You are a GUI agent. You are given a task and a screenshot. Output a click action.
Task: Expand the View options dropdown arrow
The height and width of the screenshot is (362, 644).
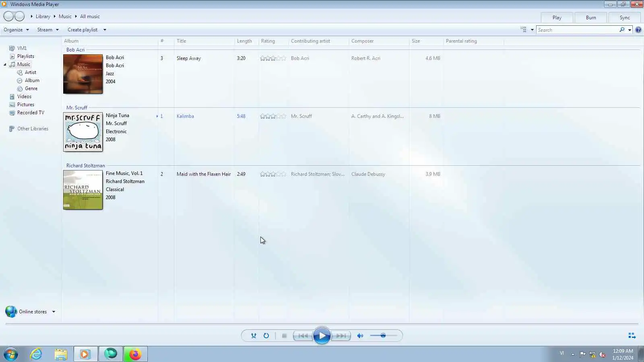coord(532,30)
